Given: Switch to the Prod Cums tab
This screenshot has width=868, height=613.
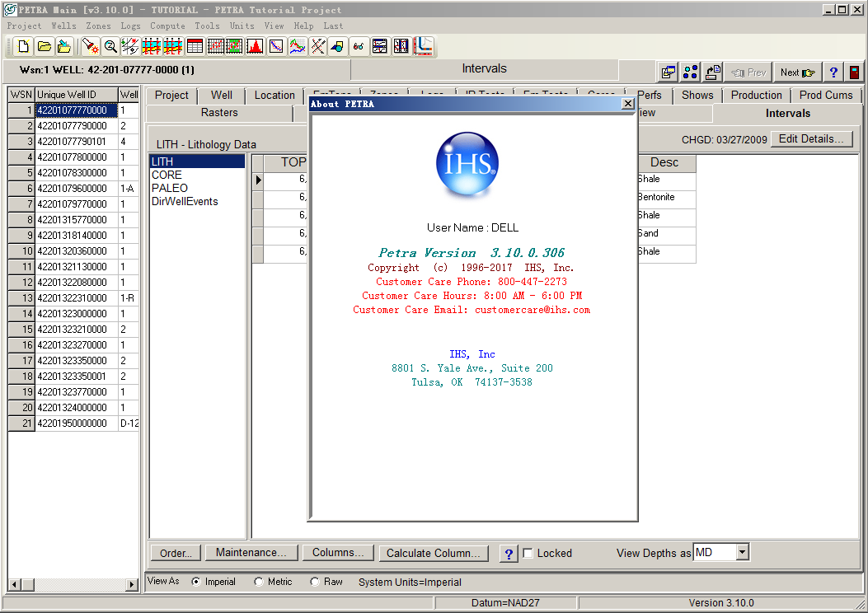Looking at the screenshot, I should click(826, 95).
